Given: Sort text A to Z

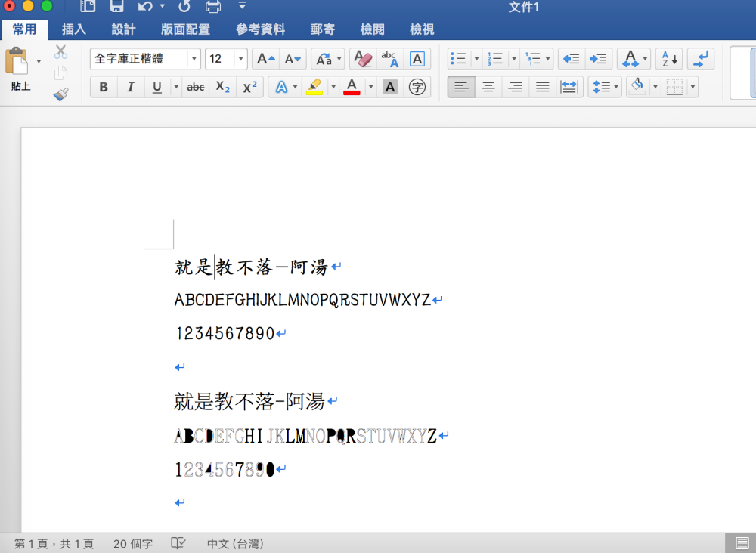Looking at the screenshot, I should coord(669,59).
